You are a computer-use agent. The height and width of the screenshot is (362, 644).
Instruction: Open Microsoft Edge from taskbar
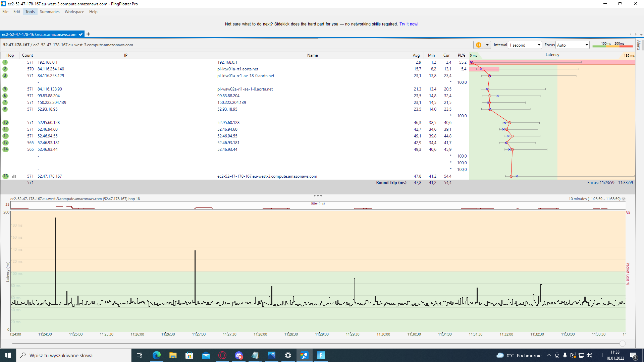pos(156,355)
